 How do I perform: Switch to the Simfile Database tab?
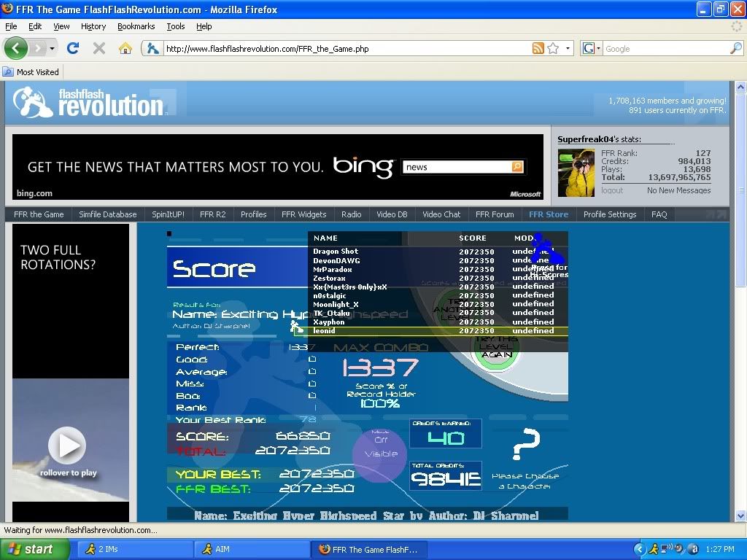(108, 214)
